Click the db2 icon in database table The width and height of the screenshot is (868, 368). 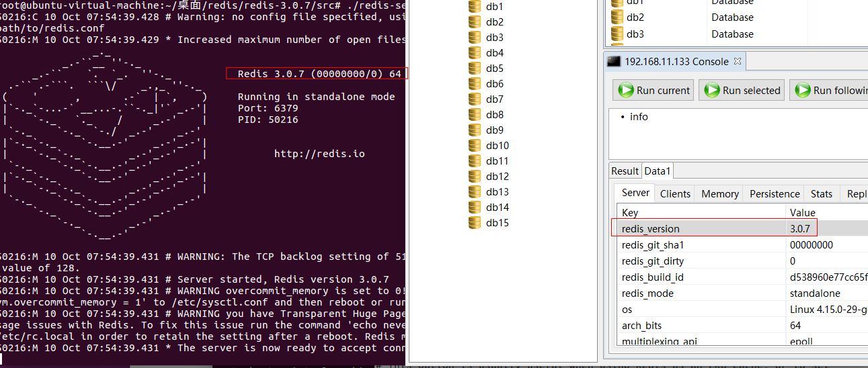(x=617, y=17)
